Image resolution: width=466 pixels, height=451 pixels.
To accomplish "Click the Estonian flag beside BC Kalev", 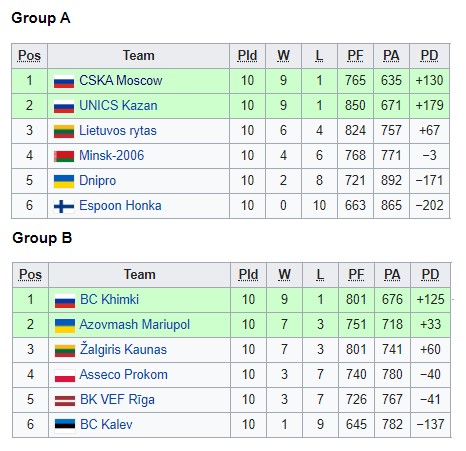I will click(x=65, y=425).
